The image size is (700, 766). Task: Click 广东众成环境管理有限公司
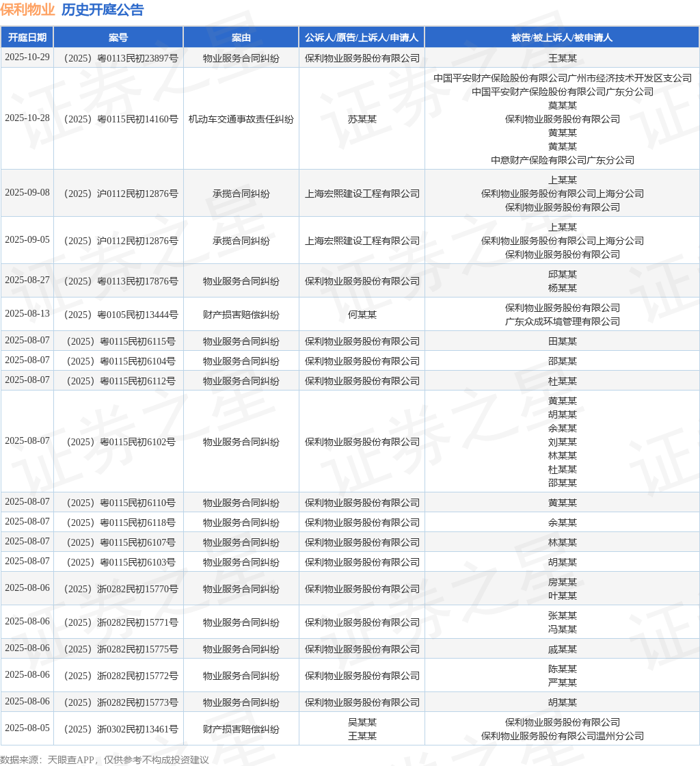tap(563, 322)
